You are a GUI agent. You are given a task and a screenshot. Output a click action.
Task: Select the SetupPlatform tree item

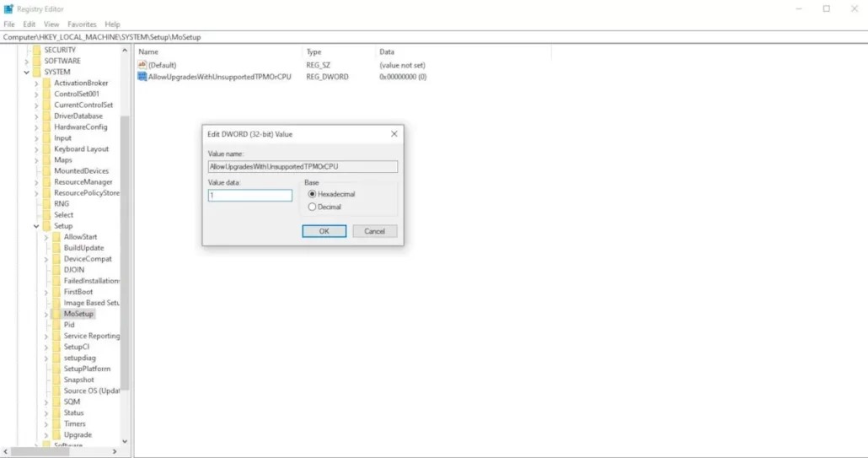(x=87, y=369)
